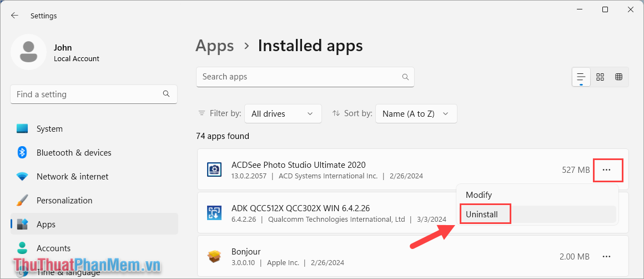Click into the Find a setting field
Viewport: 644px width, 279px height.
[x=94, y=94]
